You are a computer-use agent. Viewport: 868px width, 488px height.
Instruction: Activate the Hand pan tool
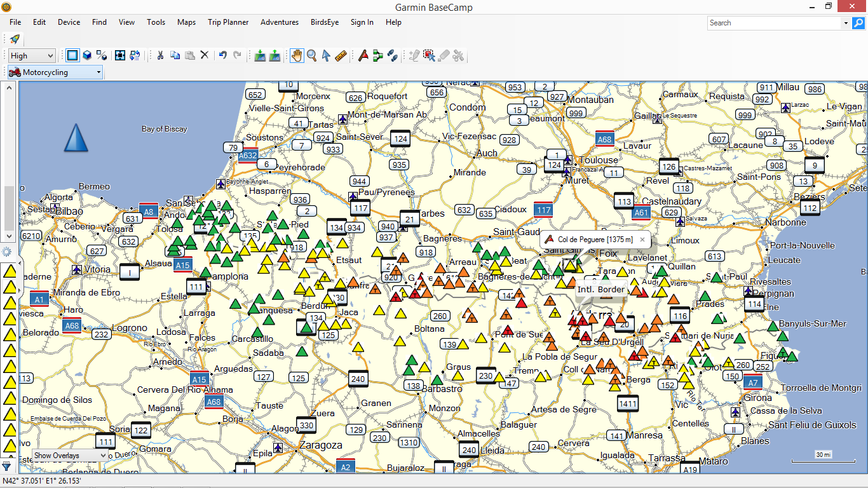(297, 55)
